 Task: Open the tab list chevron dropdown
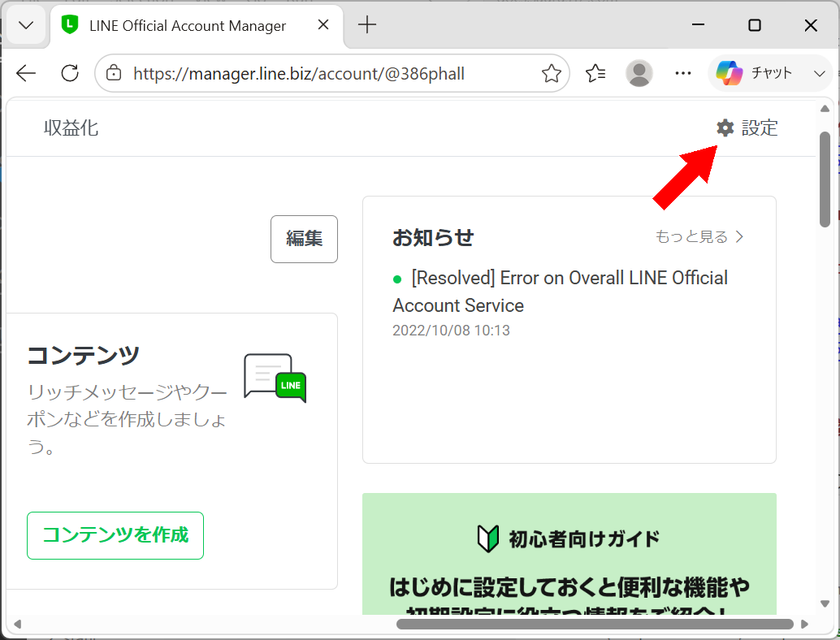(26, 25)
